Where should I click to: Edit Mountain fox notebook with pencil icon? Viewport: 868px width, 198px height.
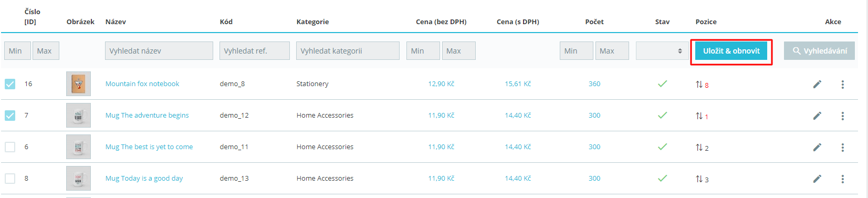coord(817,84)
